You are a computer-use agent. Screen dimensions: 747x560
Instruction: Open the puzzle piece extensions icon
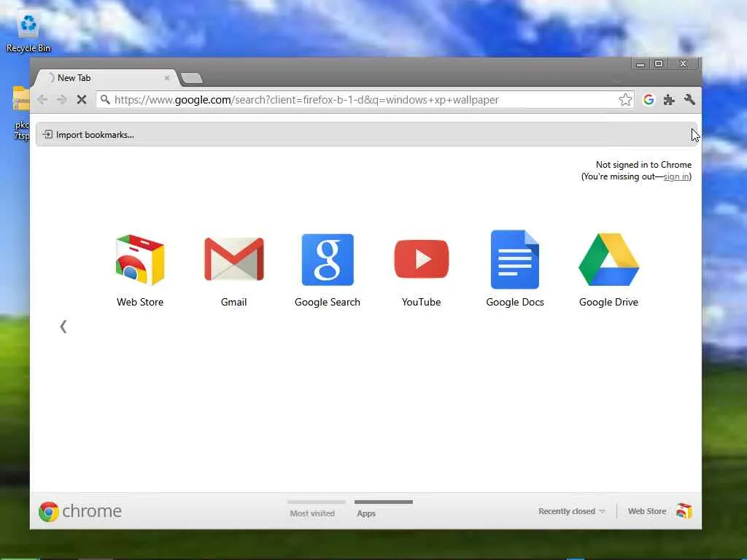[669, 99]
